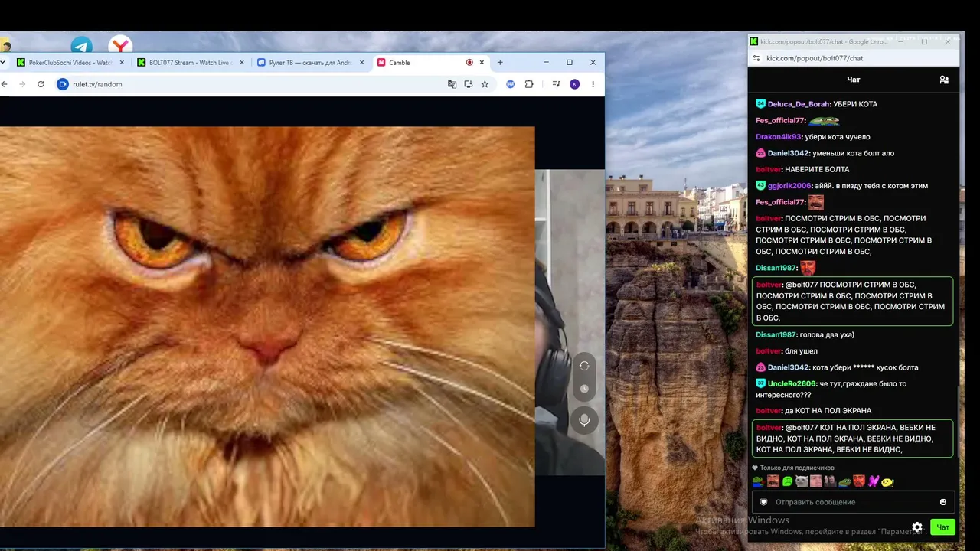Image resolution: width=980 pixels, height=551 pixels.
Task: Open the emoji picker in chat input
Action: pos(943,502)
